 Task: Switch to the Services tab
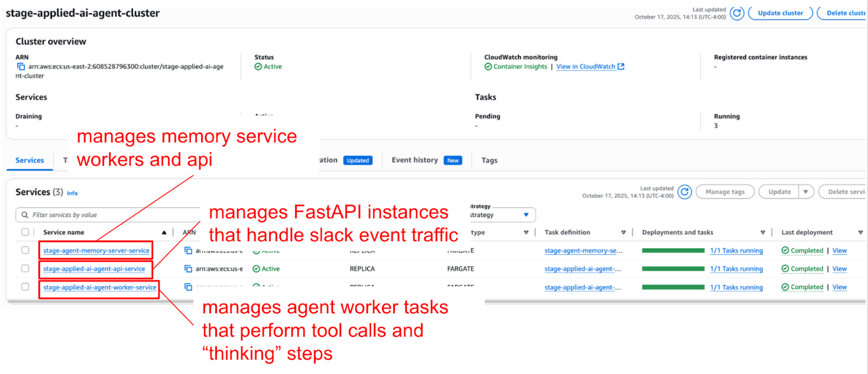pos(30,160)
